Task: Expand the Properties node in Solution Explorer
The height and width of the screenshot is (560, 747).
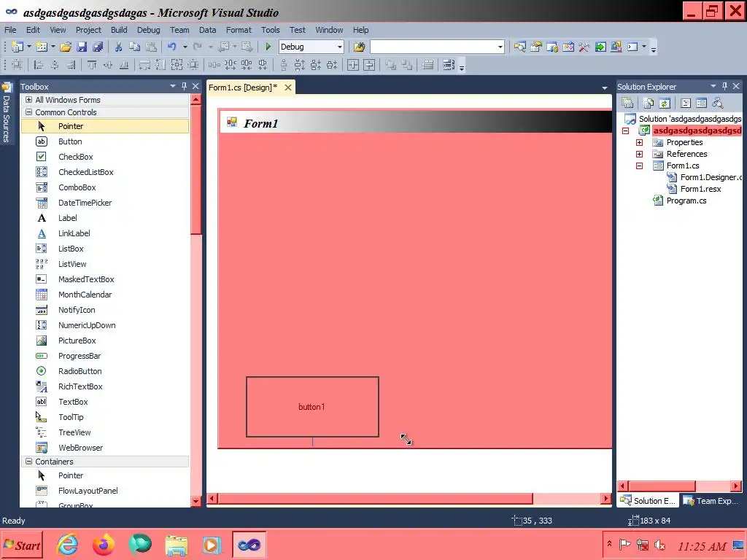Action: (639, 142)
